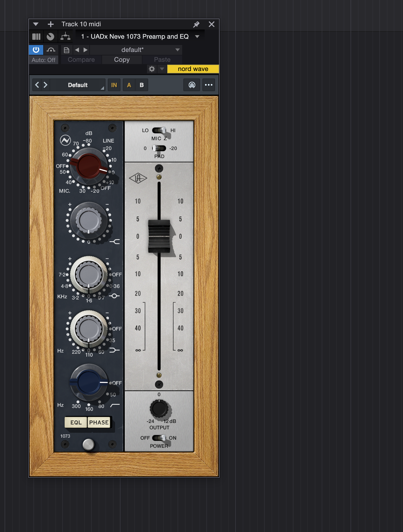This screenshot has width=403, height=532.
Task: Go to next UAD preset chevron
Action: (x=46, y=85)
